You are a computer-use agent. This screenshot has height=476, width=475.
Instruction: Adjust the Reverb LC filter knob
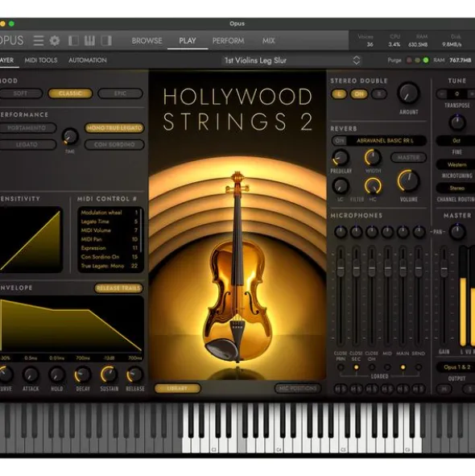(x=341, y=186)
